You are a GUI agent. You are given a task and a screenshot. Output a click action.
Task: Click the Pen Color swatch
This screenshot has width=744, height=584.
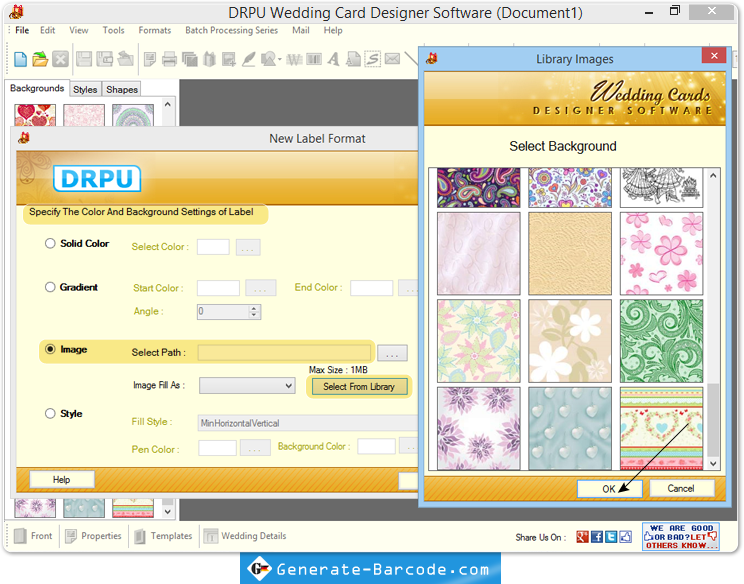pyautogui.click(x=217, y=448)
